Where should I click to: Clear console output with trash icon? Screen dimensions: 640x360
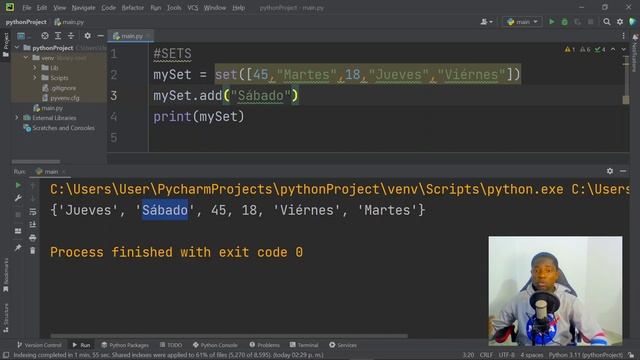click(x=33, y=251)
